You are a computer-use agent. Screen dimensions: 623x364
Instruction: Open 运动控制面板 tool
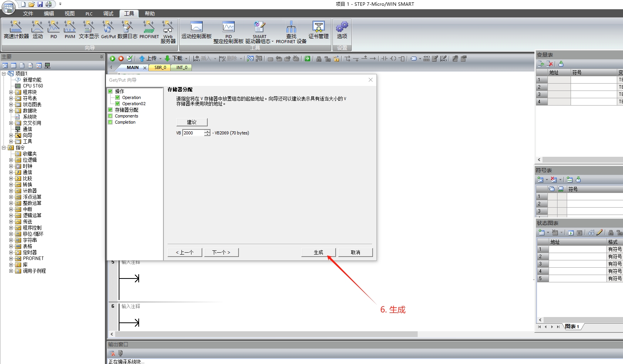click(196, 30)
